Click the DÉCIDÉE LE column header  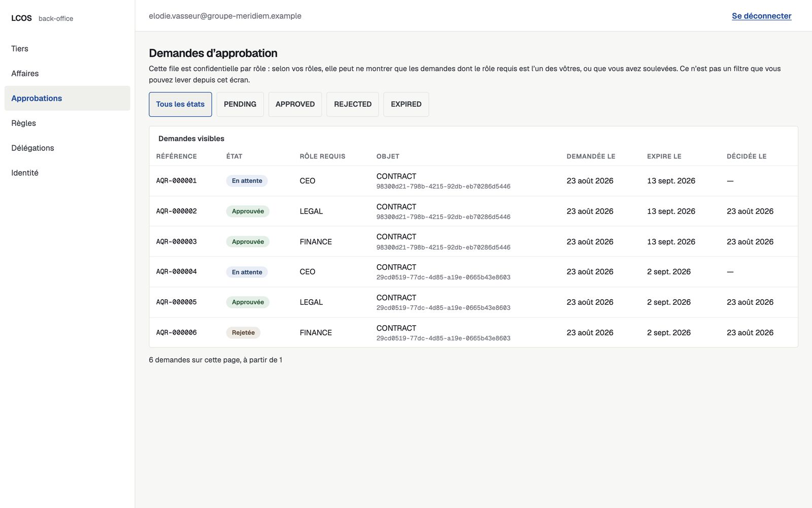click(747, 156)
